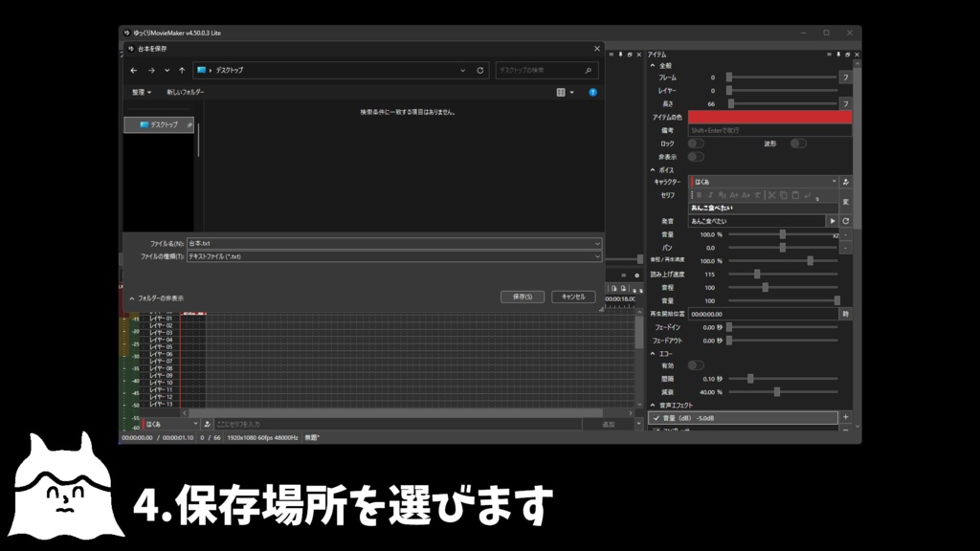Click the 時 button beside 再生開始位置
980x551 pixels.
(x=846, y=314)
